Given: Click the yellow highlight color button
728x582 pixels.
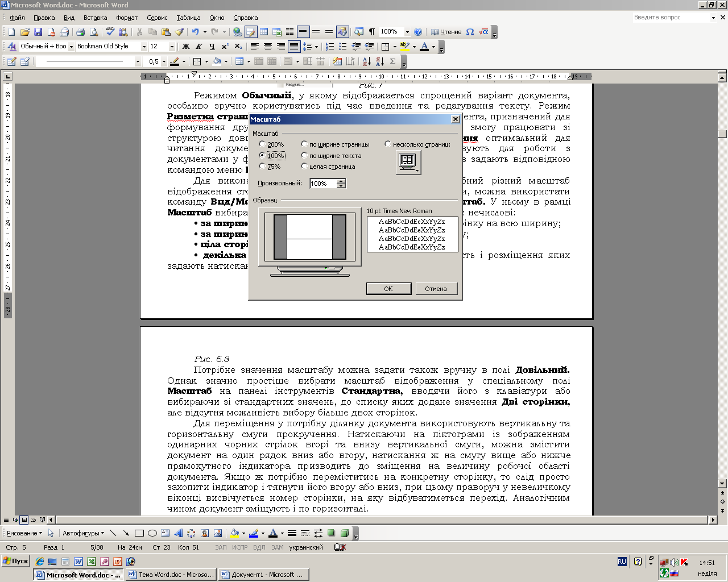Looking at the screenshot, I should tap(404, 47).
